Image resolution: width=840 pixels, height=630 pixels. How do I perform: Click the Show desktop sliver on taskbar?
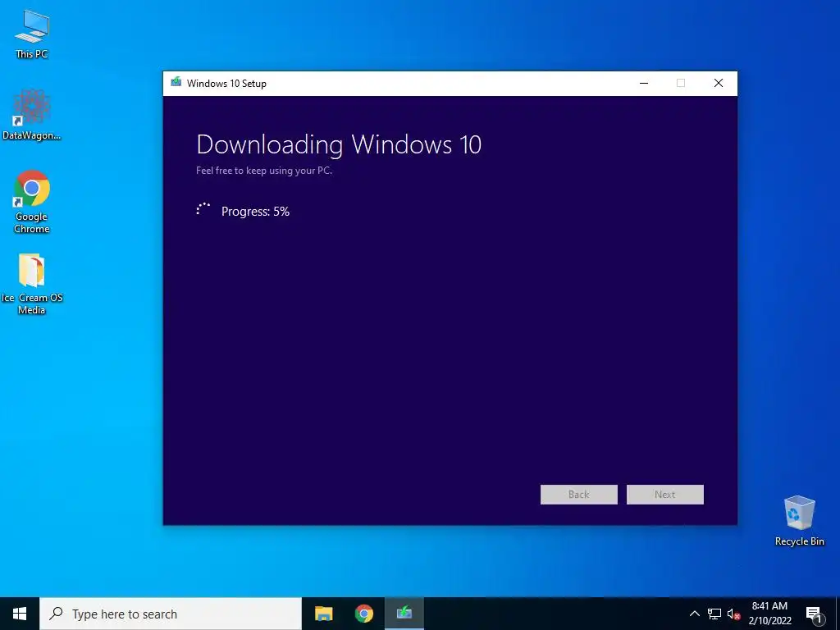(x=838, y=614)
